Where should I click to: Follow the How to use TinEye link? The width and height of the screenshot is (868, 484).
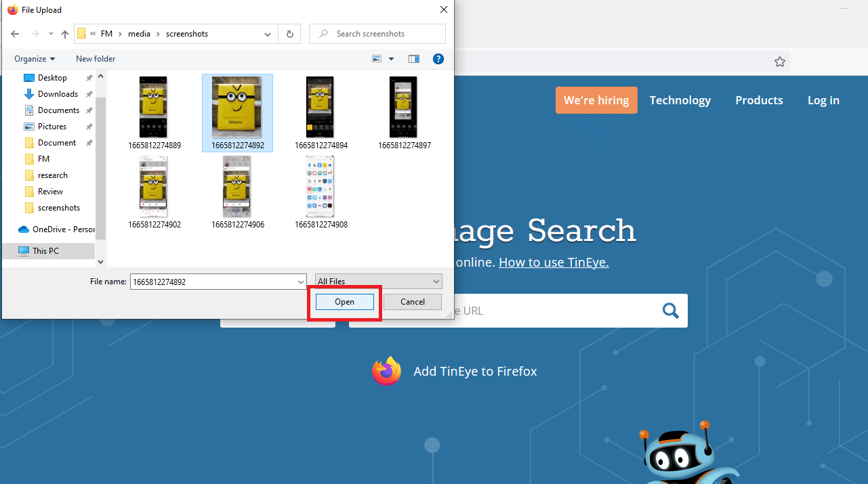tap(554, 262)
